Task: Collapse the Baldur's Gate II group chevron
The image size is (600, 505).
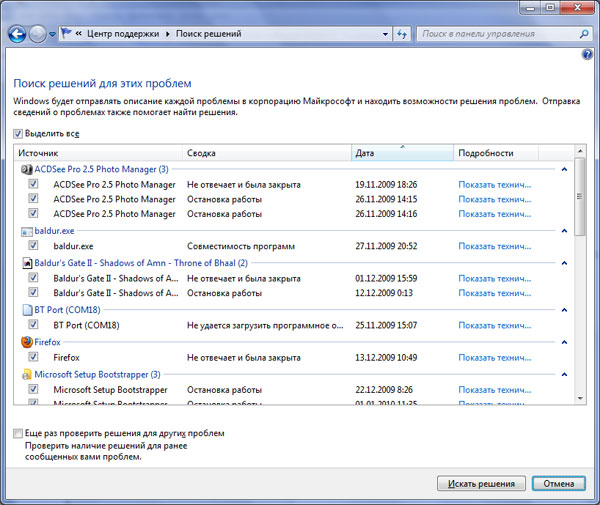Action: 564,263
